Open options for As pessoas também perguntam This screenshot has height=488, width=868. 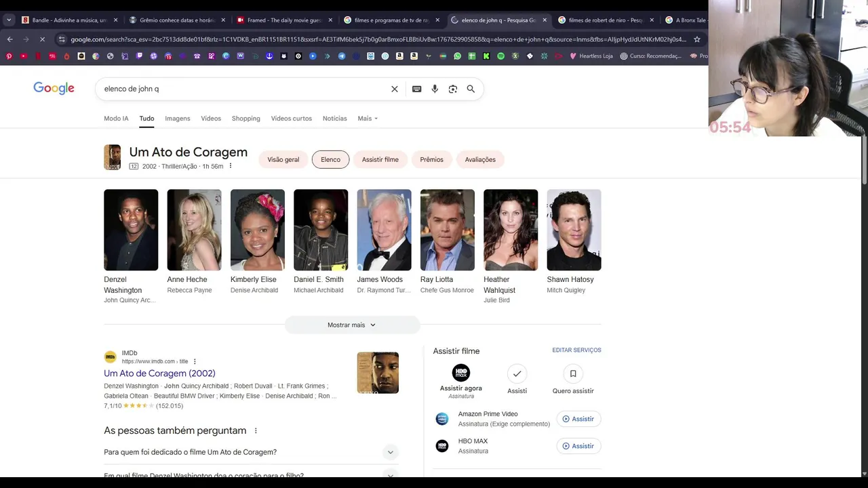256,430
